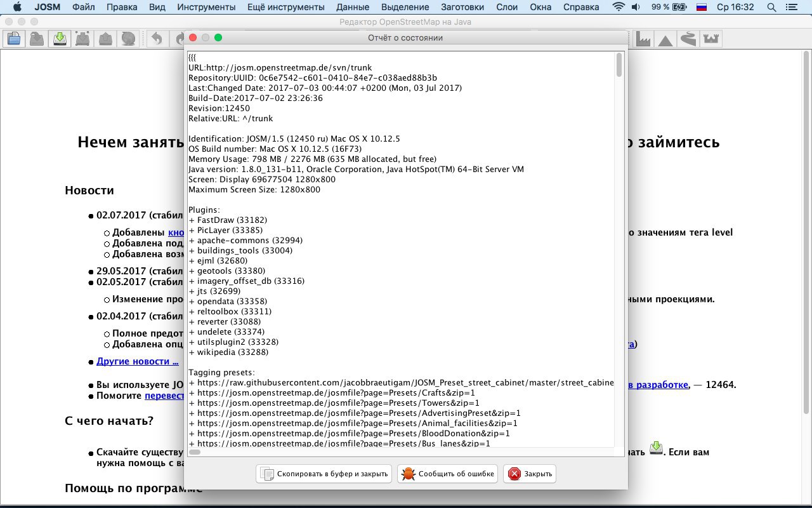Click the wikipedia (33288) plugin line
The height and width of the screenshot is (508, 812).
[x=228, y=352]
